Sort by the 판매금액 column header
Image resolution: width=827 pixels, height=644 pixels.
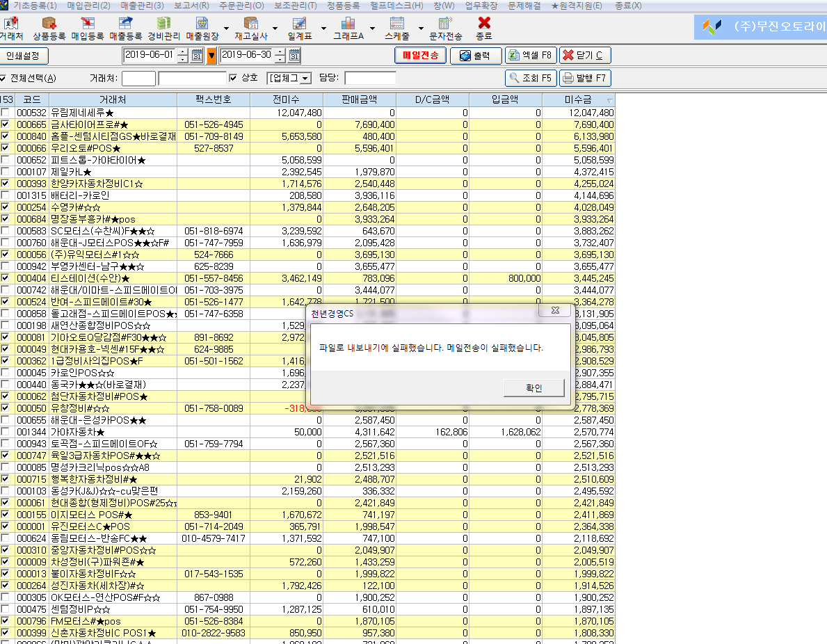(x=359, y=99)
